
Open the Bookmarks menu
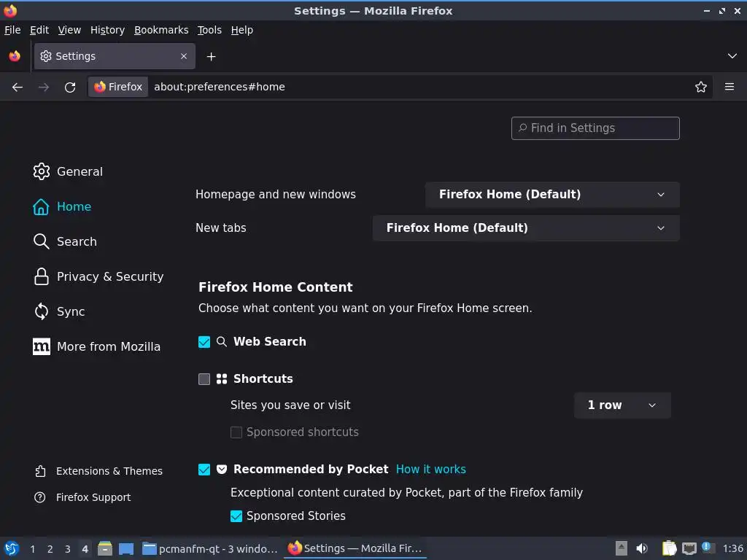pyautogui.click(x=161, y=30)
